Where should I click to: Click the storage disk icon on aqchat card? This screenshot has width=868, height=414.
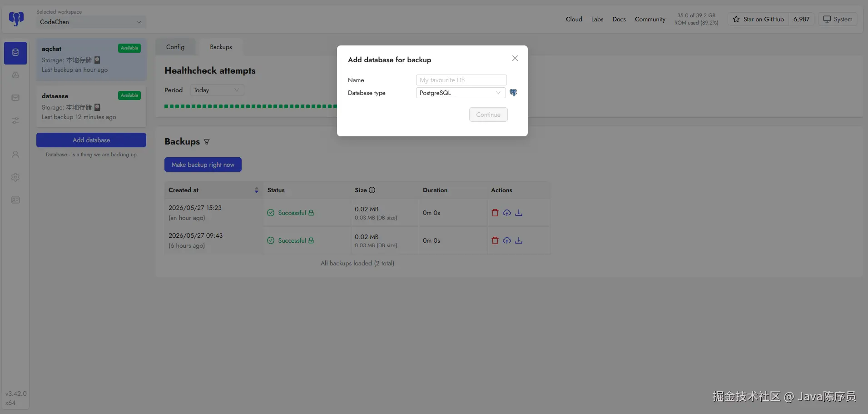tap(97, 60)
